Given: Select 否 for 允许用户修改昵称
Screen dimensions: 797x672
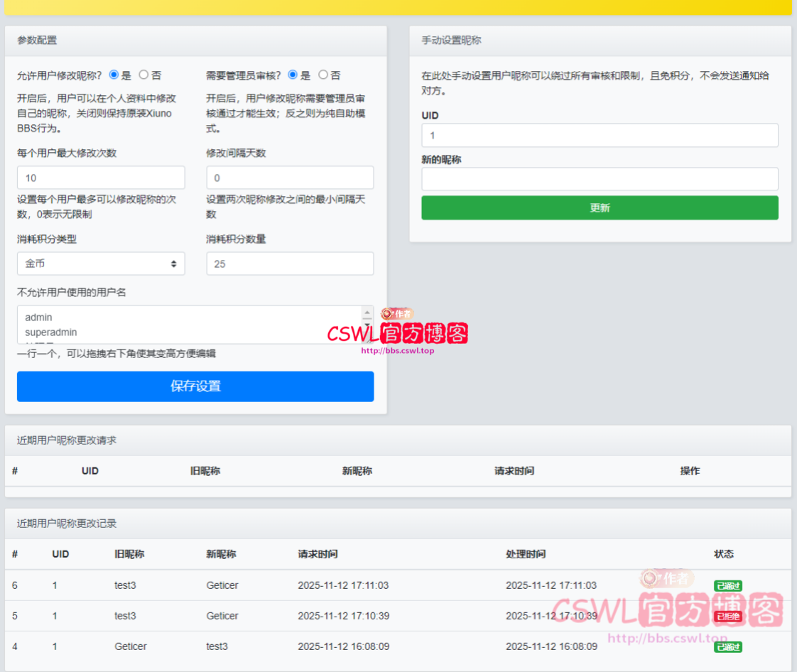Looking at the screenshot, I should tap(142, 75).
